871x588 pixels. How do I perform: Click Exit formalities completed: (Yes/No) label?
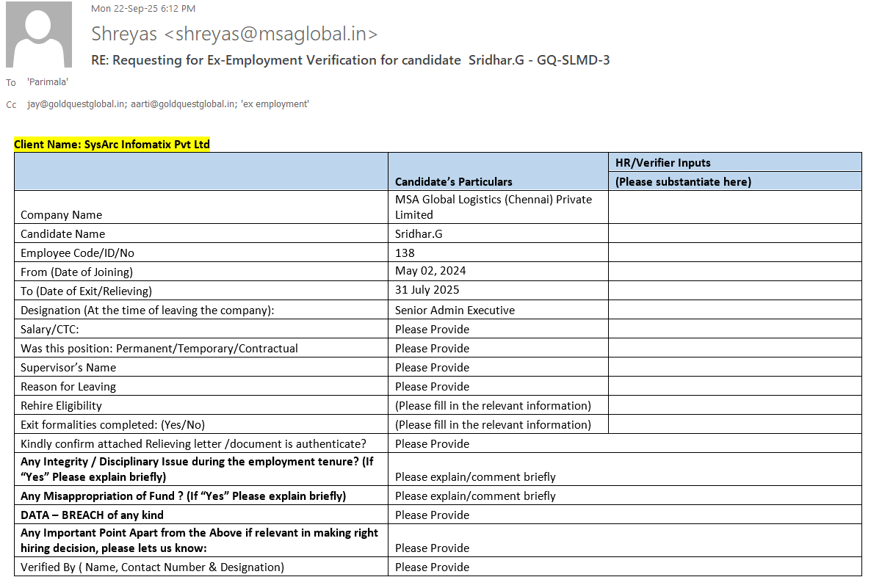[x=113, y=425]
